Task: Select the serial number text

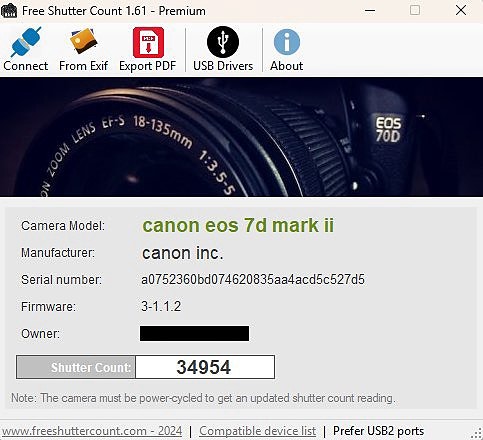Action: (253, 279)
